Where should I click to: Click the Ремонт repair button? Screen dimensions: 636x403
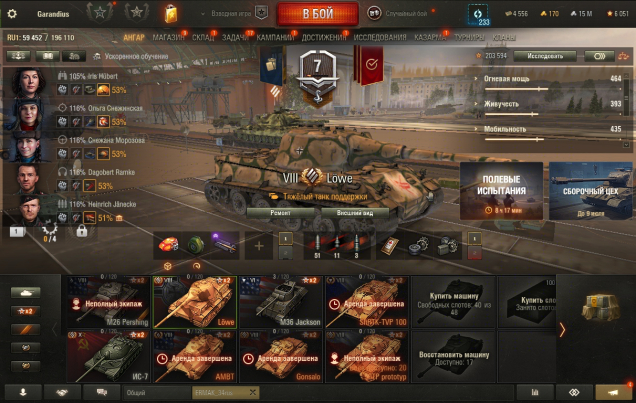tap(280, 213)
